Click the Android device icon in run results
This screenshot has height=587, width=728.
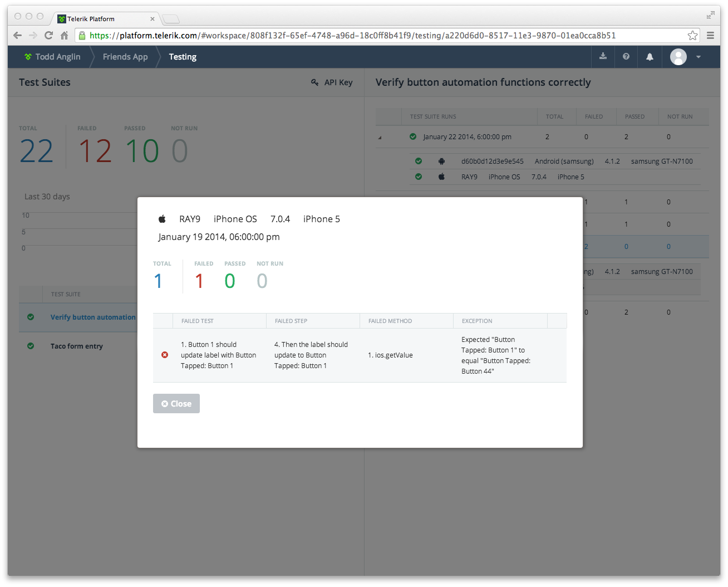click(x=441, y=162)
